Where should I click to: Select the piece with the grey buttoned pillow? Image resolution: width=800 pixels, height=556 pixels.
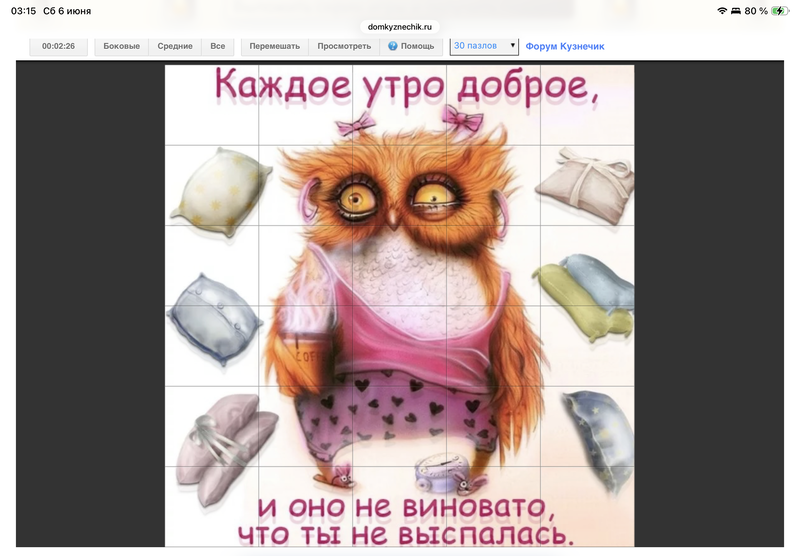(212, 346)
